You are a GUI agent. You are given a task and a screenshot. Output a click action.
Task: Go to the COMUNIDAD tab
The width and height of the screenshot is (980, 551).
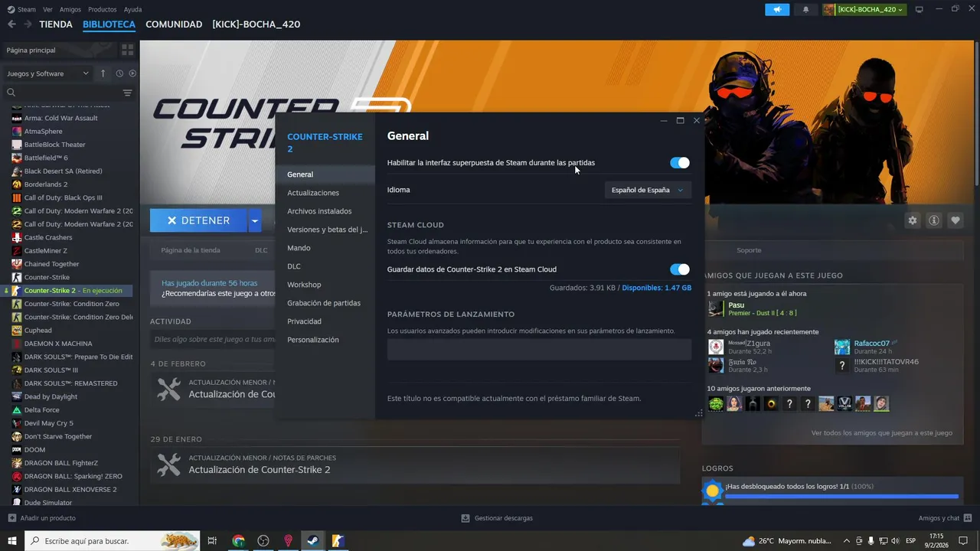tap(174, 24)
